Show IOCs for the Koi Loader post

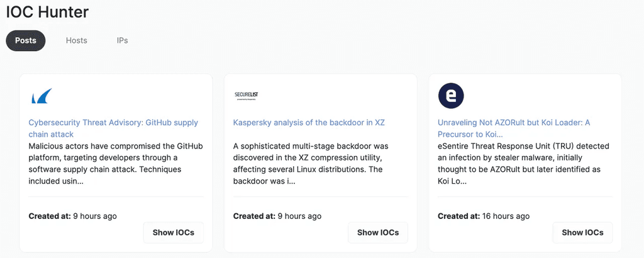point(582,232)
